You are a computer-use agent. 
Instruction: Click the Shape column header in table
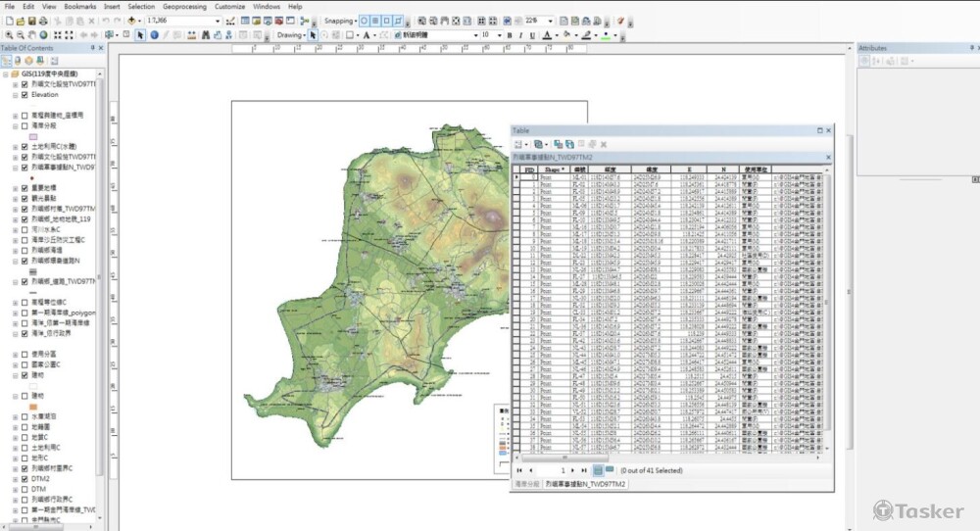pos(553,169)
